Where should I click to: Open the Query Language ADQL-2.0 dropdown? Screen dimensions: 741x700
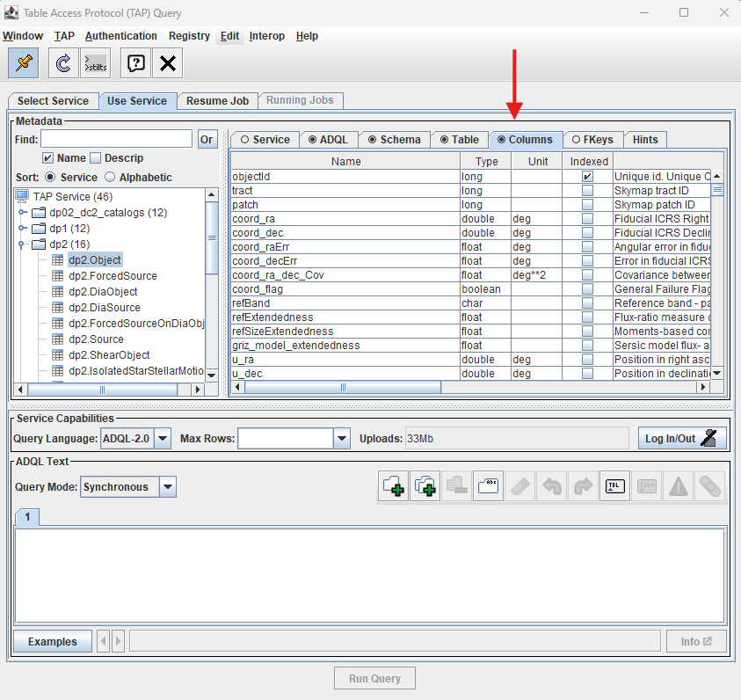coord(163,438)
